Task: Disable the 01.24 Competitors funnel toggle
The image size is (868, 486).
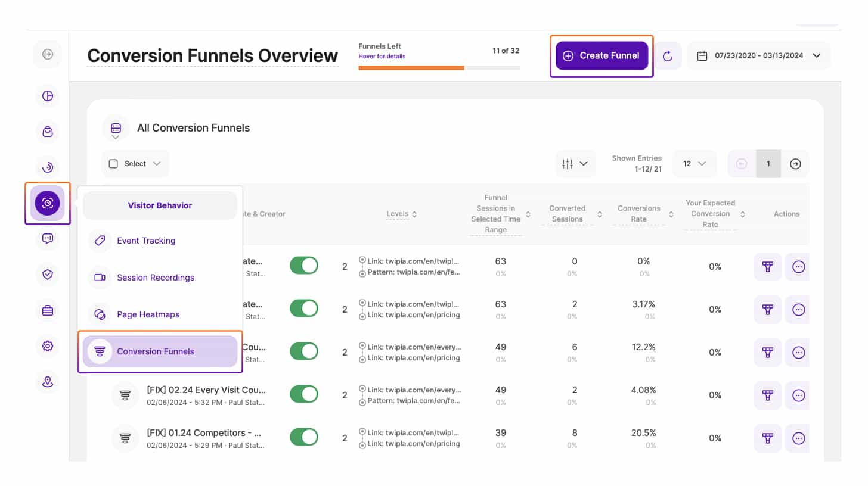Action: click(304, 438)
